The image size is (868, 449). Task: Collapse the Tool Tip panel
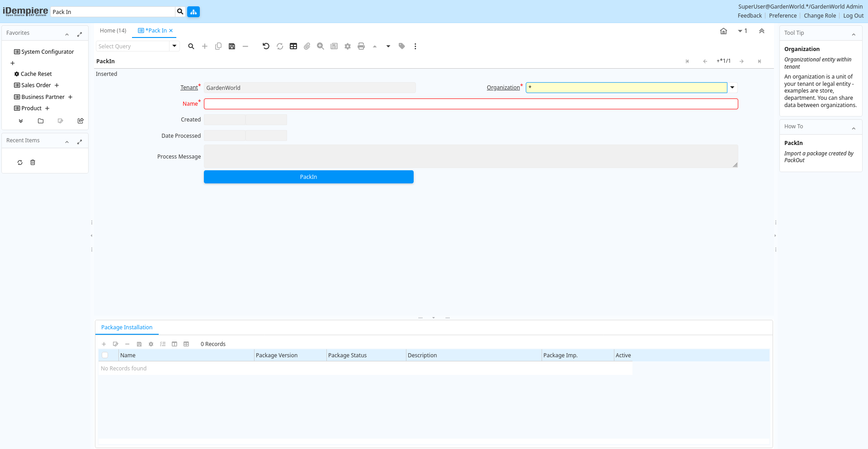click(854, 34)
